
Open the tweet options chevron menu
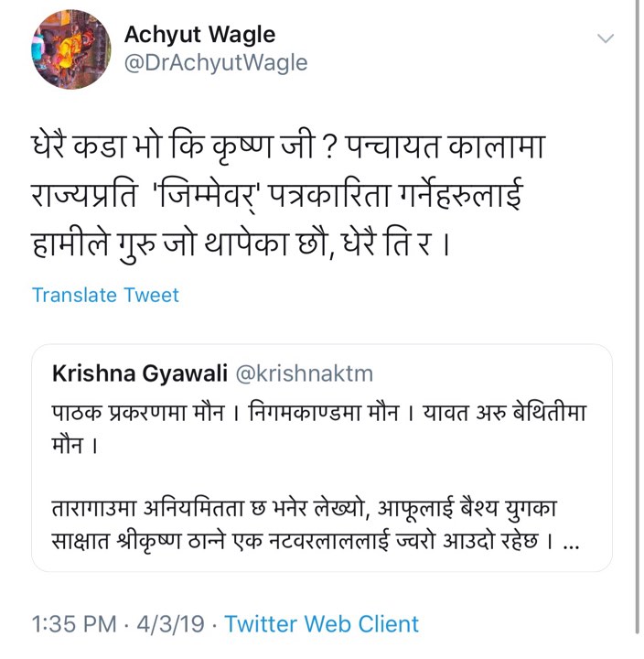pyautogui.click(x=605, y=38)
